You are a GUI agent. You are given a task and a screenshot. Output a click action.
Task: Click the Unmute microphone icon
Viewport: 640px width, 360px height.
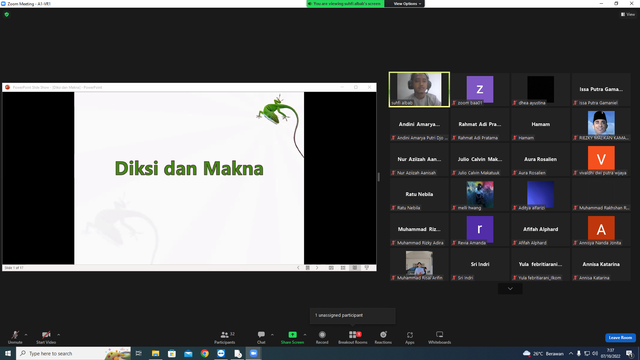(15, 335)
